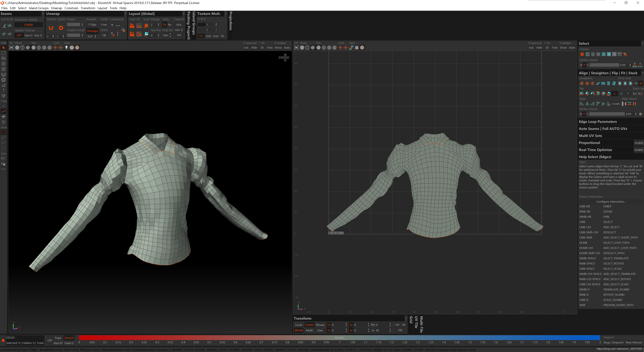
Task: Click the Optimize icon in Unwrap panel
Action: pyautogui.click(x=61, y=28)
